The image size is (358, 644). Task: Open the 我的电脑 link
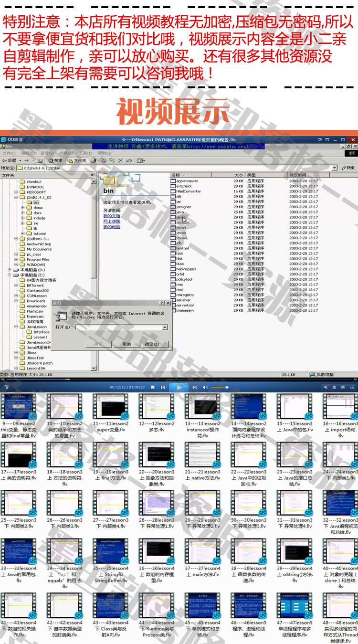[x=112, y=227]
